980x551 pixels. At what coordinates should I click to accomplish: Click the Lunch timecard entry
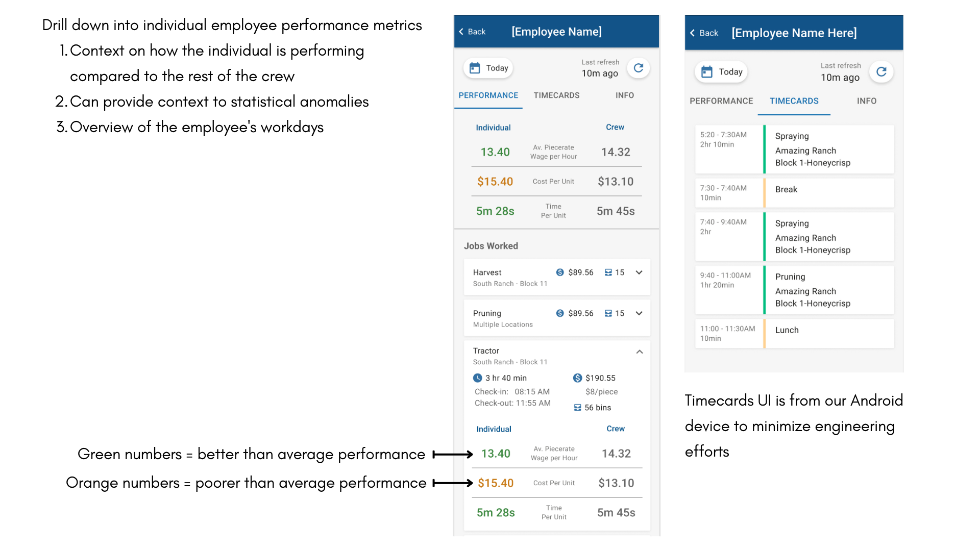(794, 334)
